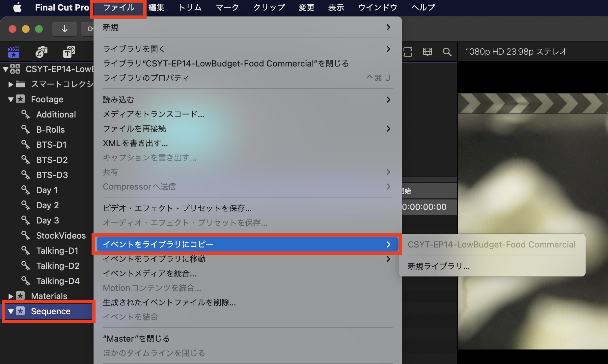
Task: Open the 変更 menu
Action: (x=306, y=7)
